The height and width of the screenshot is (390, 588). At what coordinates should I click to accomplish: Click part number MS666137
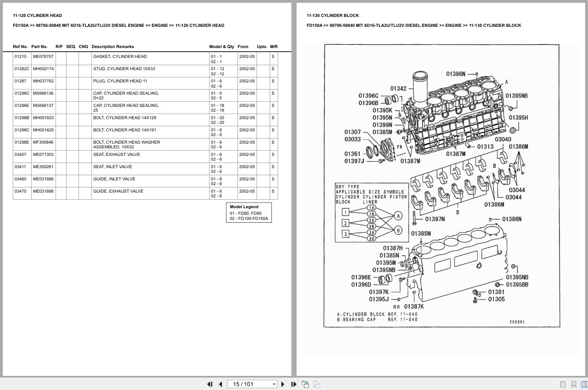[43, 106]
